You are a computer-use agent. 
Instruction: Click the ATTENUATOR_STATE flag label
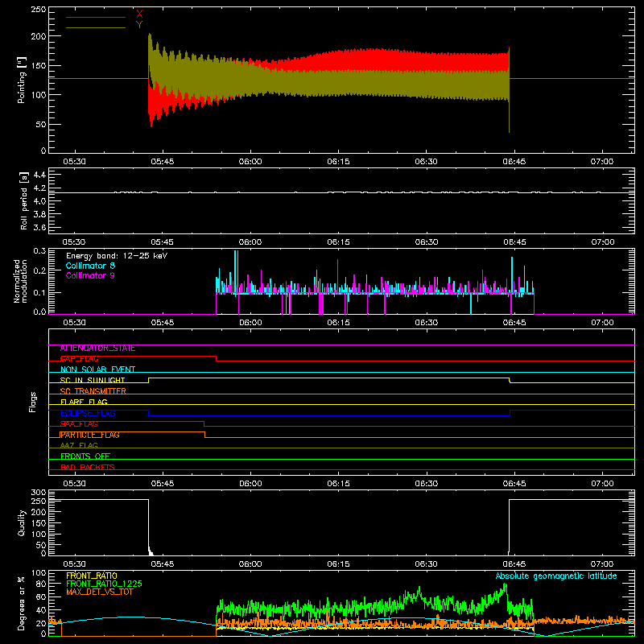(x=97, y=349)
